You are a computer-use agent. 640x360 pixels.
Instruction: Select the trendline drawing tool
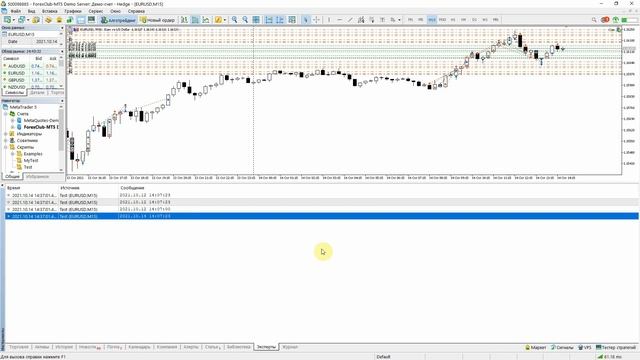(x=350, y=20)
